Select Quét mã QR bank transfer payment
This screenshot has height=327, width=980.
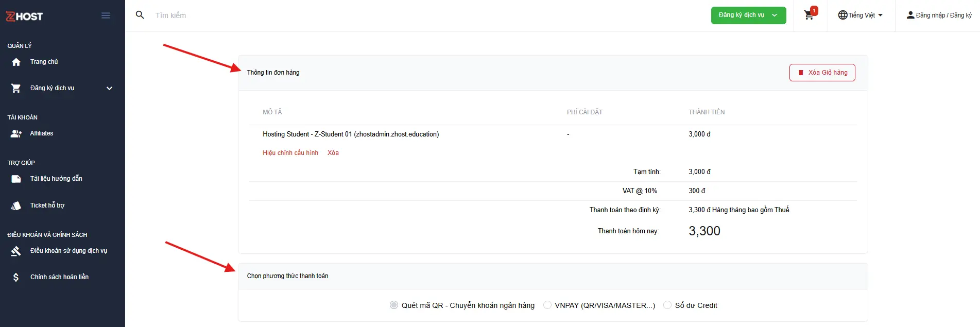(x=394, y=305)
